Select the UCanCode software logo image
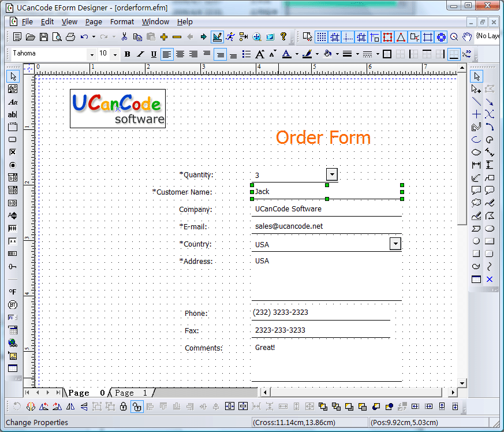504x432 pixels. point(118,109)
